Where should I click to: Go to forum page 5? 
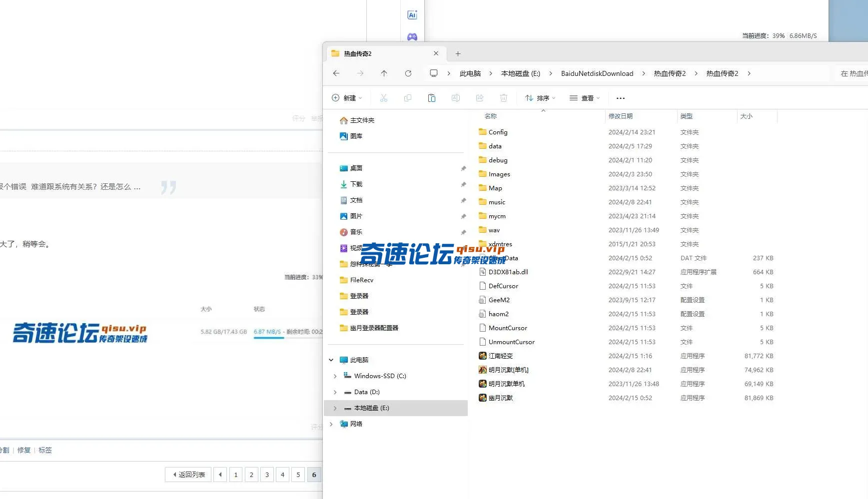tap(298, 475)
